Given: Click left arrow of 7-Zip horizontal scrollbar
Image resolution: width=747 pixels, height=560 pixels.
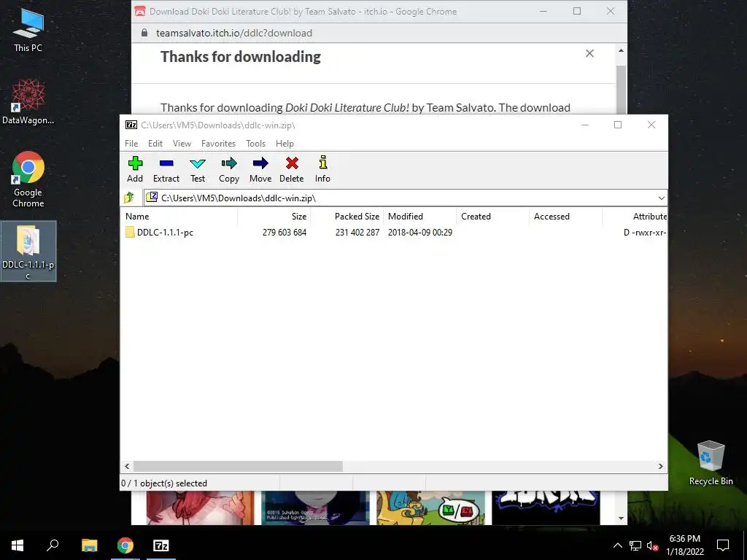Looking at the screenshot, I should point(127,466).
